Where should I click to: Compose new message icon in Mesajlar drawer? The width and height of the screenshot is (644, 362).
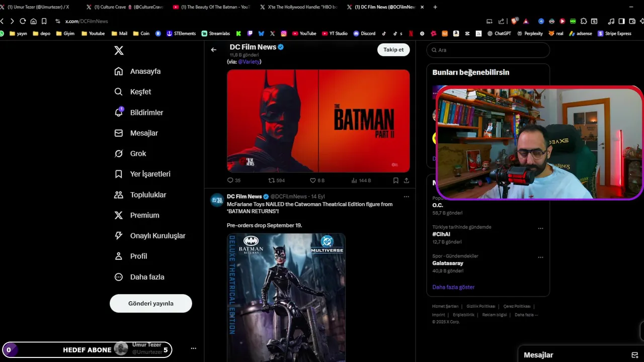634,355
